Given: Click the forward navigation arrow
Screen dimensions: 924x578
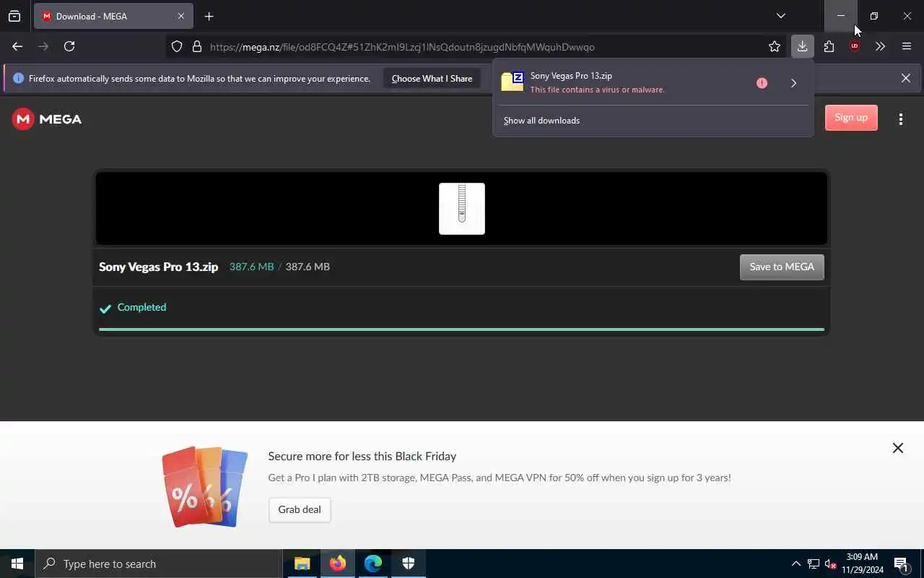Looking at the screenshot, I should 43,46.
